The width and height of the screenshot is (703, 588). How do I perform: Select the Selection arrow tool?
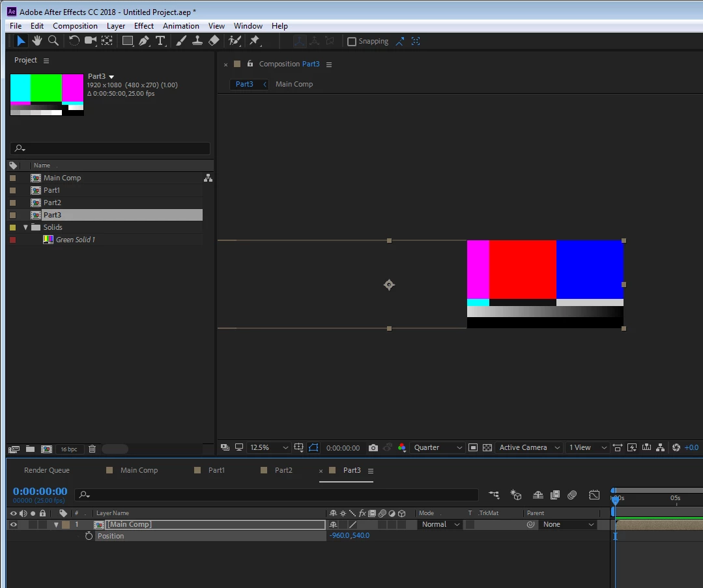pos(20,41)
